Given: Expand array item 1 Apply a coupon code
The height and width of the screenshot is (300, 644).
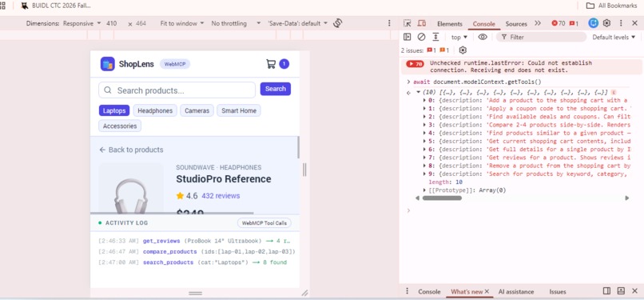Looking at the screenshot, I should click(425, 109).
